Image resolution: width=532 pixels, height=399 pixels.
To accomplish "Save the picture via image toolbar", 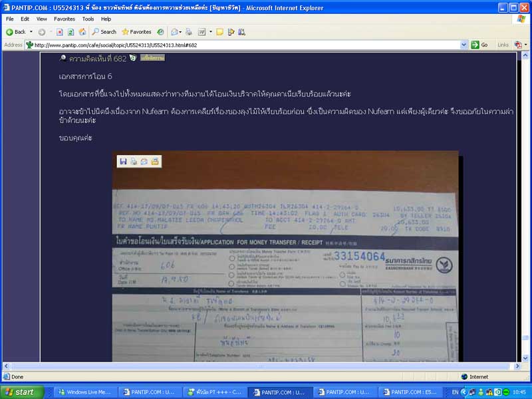I will tap(123, 162).
